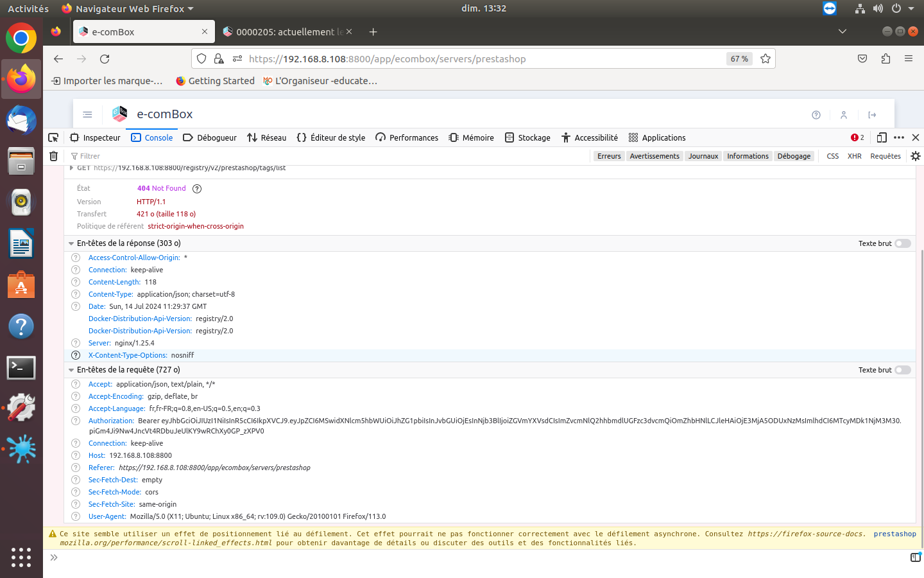Collapse the request headers section

(71, 370)
